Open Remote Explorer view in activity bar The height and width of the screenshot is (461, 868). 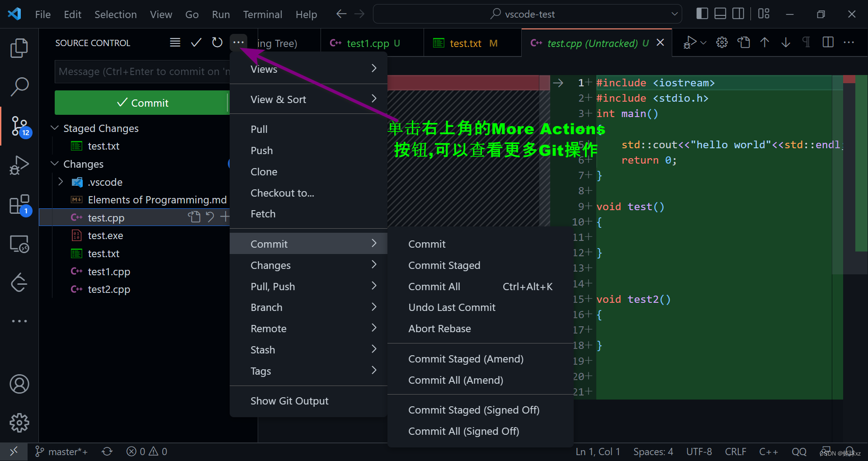pos(19,244)
